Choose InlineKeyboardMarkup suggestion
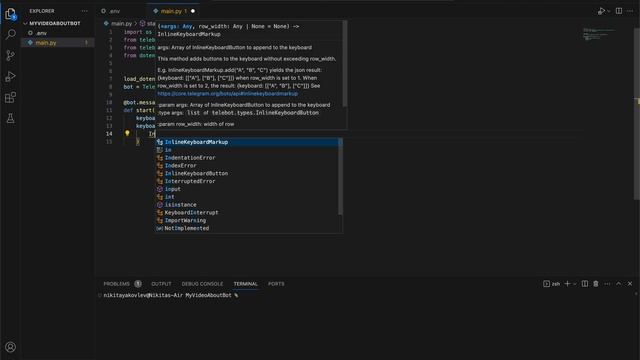The width and height of the screenshot is (640, 360). coord(247,142)
